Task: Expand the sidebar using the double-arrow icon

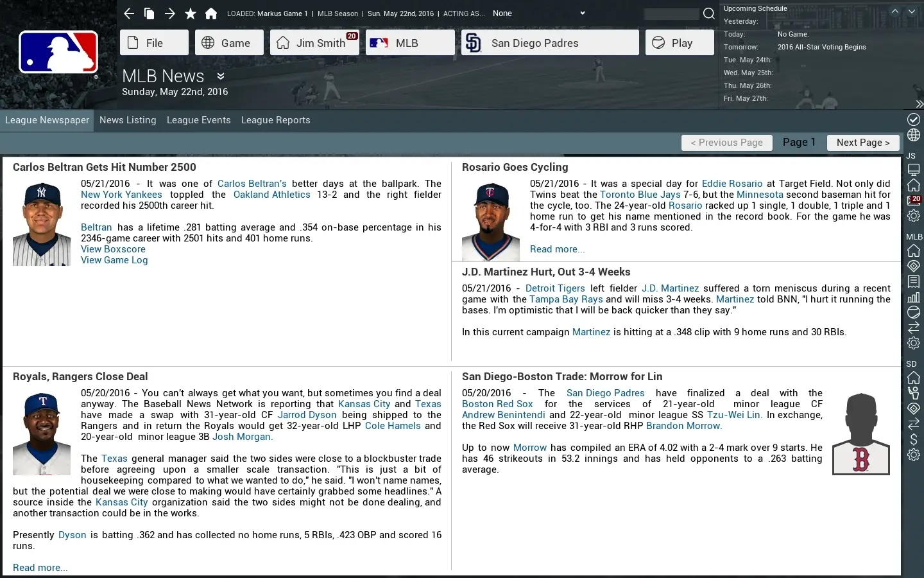Action: point(919,103)
